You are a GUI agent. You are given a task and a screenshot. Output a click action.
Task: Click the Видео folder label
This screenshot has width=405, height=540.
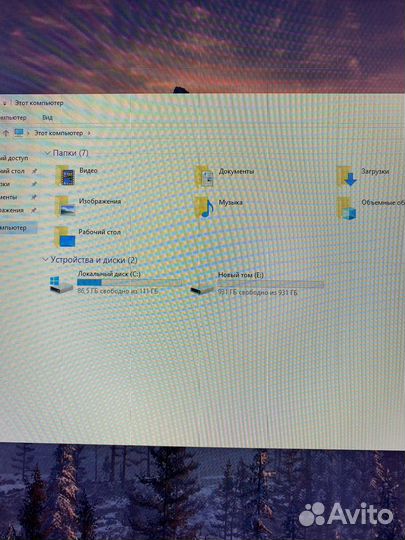tap(88, 170)
